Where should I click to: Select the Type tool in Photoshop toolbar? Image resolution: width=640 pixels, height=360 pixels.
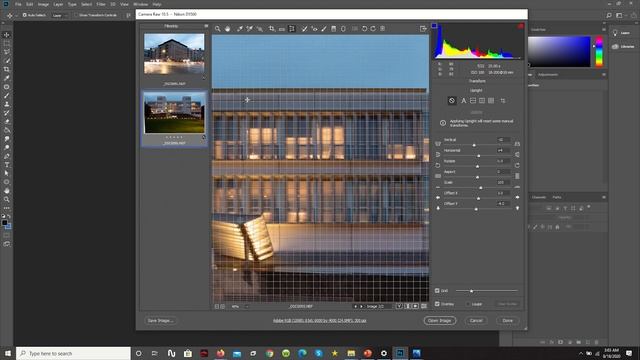click(7, 165)
